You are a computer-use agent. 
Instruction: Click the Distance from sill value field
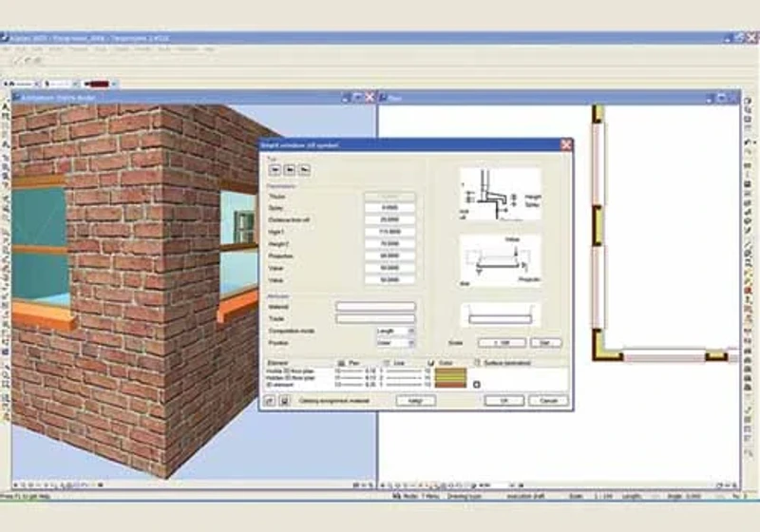pyautogui.click(x=389, y=219)
